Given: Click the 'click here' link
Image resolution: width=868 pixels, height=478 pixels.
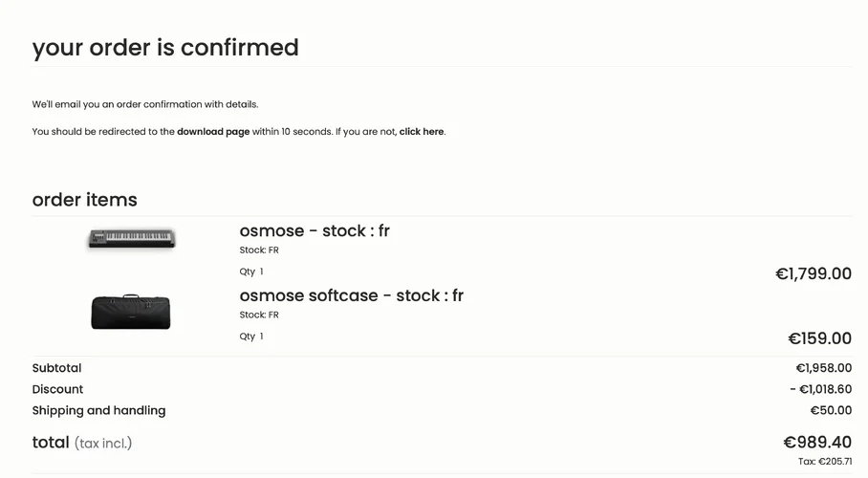Looking at the screenshot, I should click(x=421, y=132).
